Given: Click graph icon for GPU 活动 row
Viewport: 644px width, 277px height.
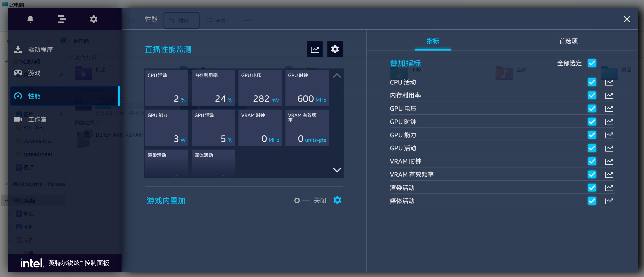Looking at the screenshot, I should [609, 148].
